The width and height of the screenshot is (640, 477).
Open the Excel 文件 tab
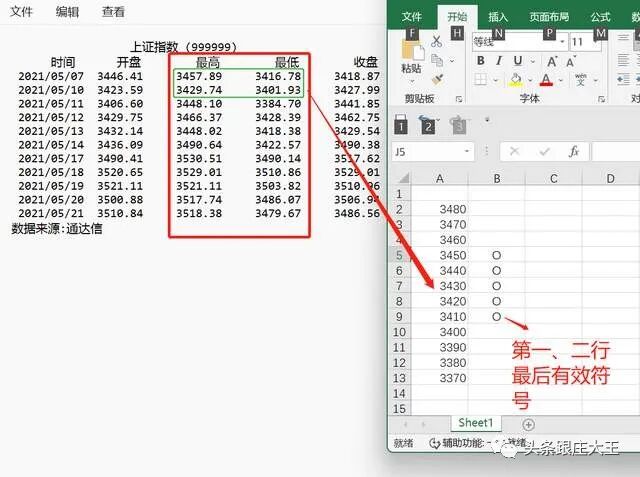pyautogui.click(x=411, y=17)
